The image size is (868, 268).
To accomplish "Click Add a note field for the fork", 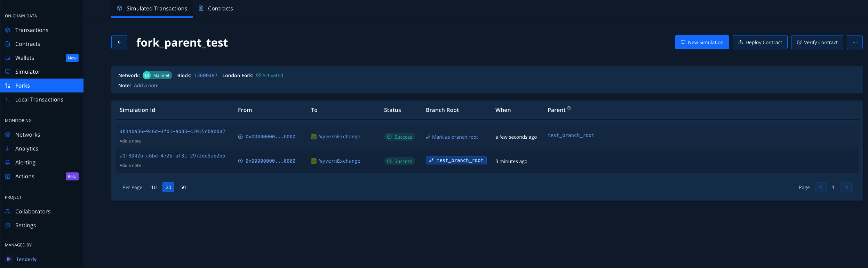I will (x=146, y=86).
